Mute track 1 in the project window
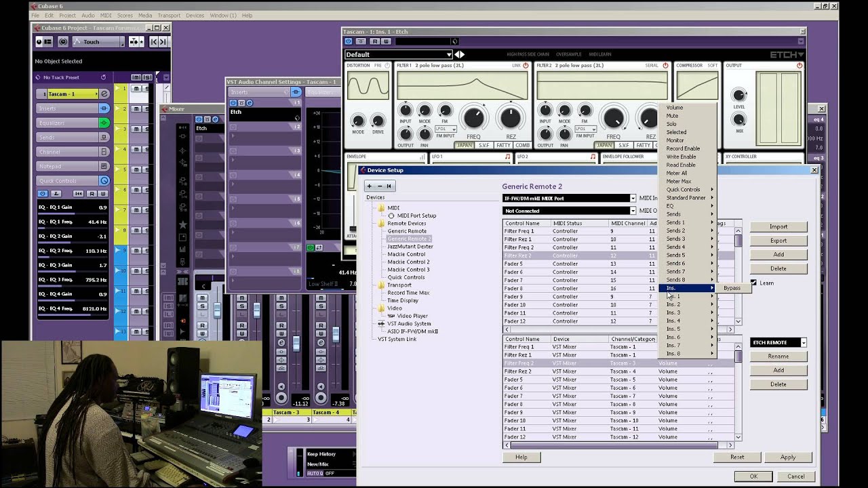The width and height of the screenshot is (868, 488). (136, 89)
